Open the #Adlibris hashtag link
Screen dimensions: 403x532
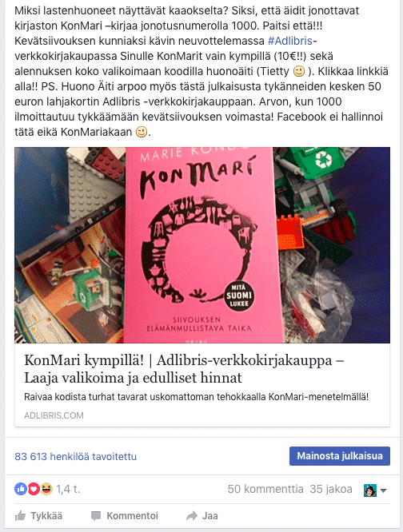coord(290,41)
